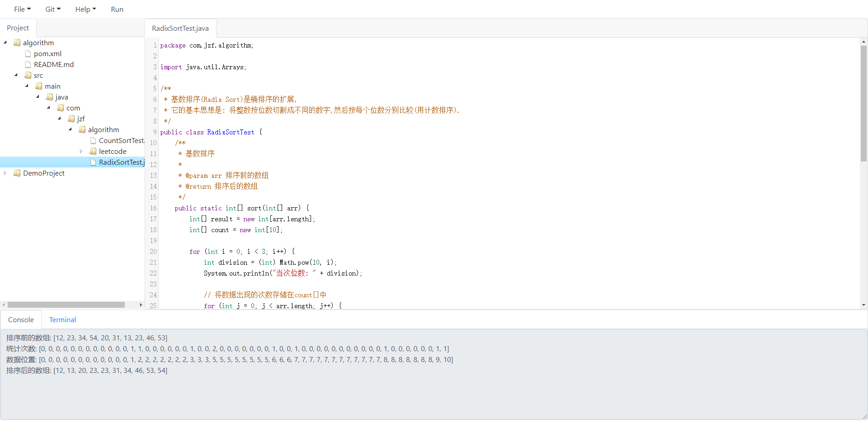This screenshot has height=424, width=868.
Task: Open the Git menu
Action: pos(53,9)
